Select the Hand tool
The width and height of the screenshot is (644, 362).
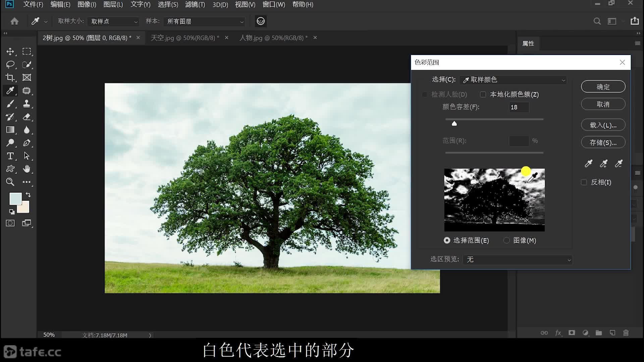[x=26, y=169]
